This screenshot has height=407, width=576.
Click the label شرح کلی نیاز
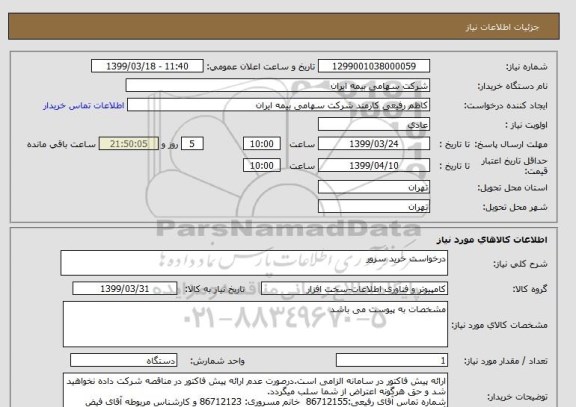click(520, 264)
